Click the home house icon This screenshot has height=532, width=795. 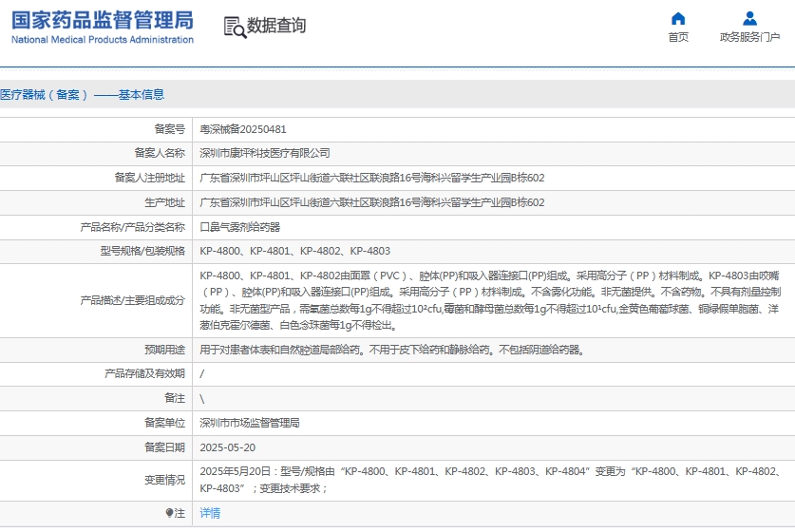678,19
